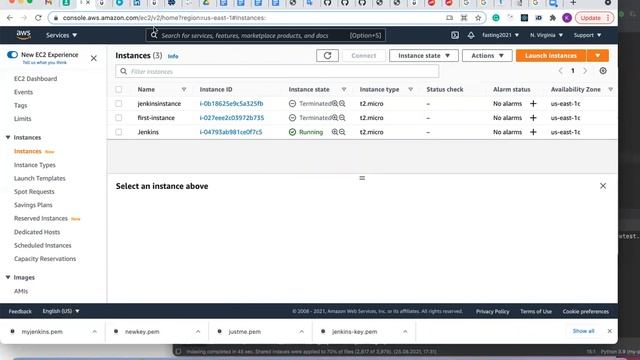This screenshot has height=360, width=640.
Task: Open the account name dropdown
Action: [x=500, y=36]
